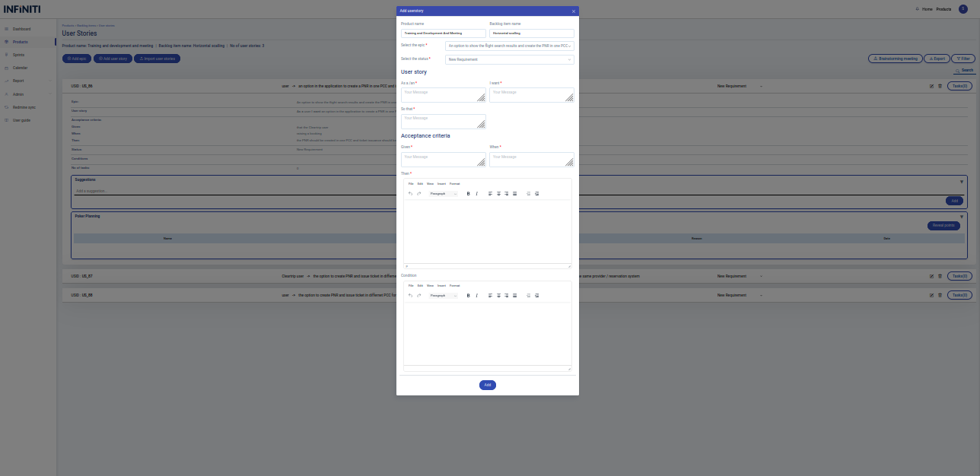Click Bold in the Then editor toolbar

(x=468, y=194)
